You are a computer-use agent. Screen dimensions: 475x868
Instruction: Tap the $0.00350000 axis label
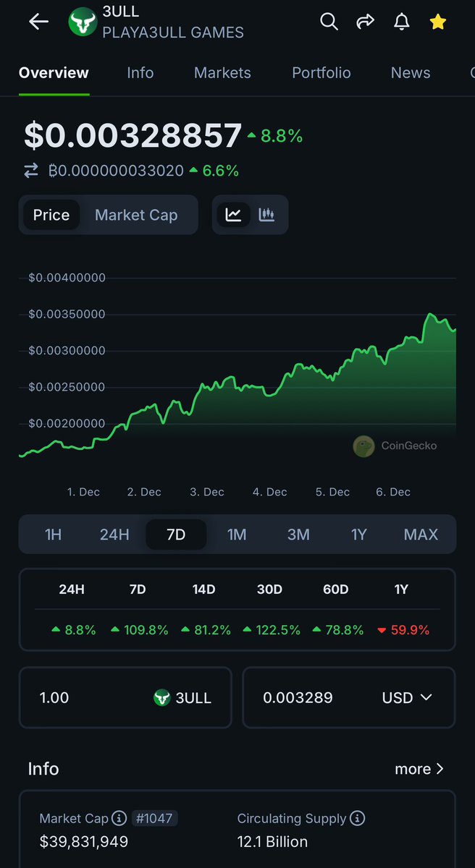(x=67, y=315)
